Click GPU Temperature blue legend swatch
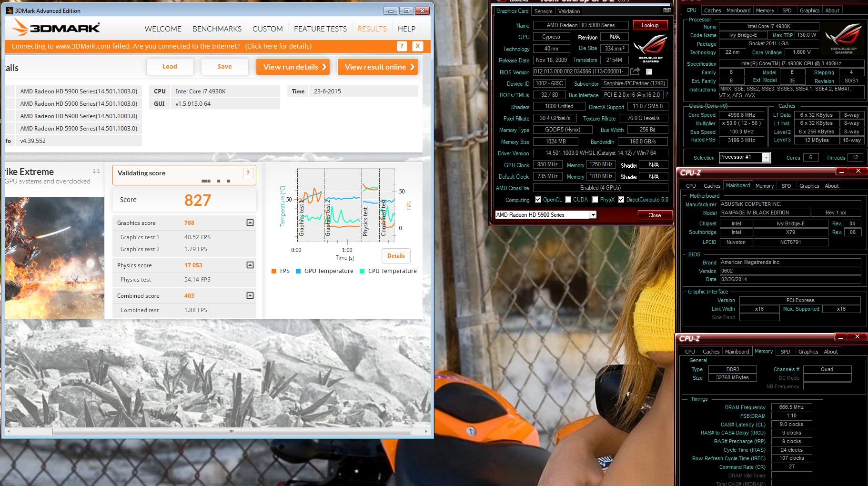 pos(298,271)
